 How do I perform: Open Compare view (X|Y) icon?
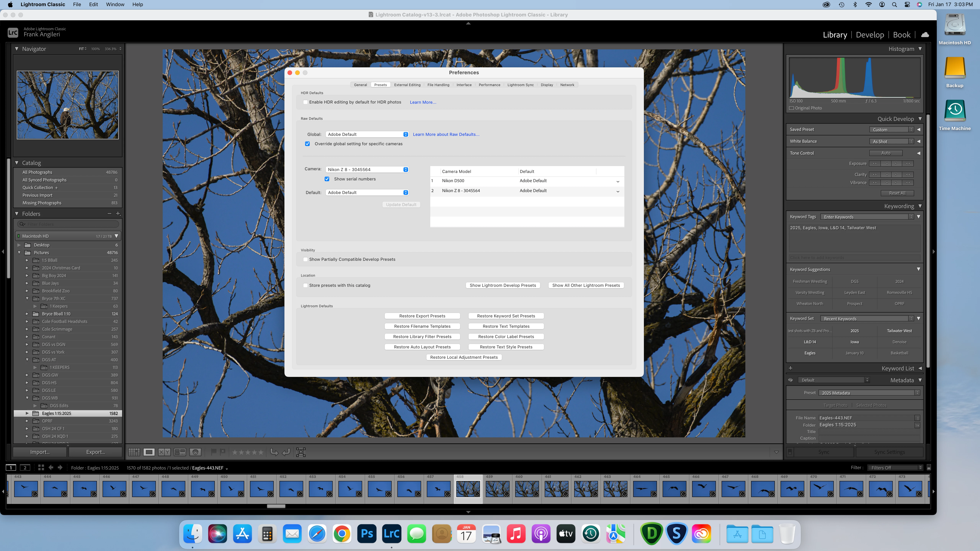point(164,452)
